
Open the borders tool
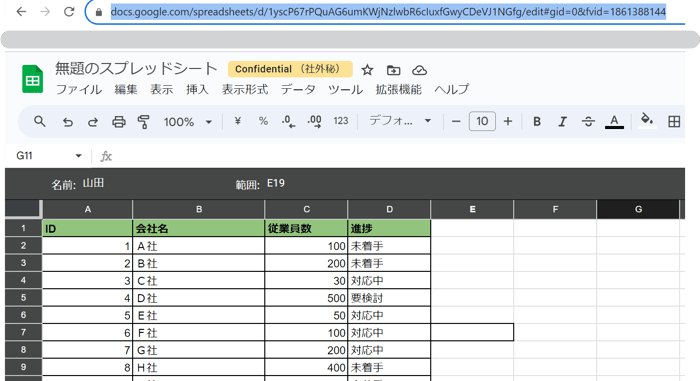tap(674, 121)
